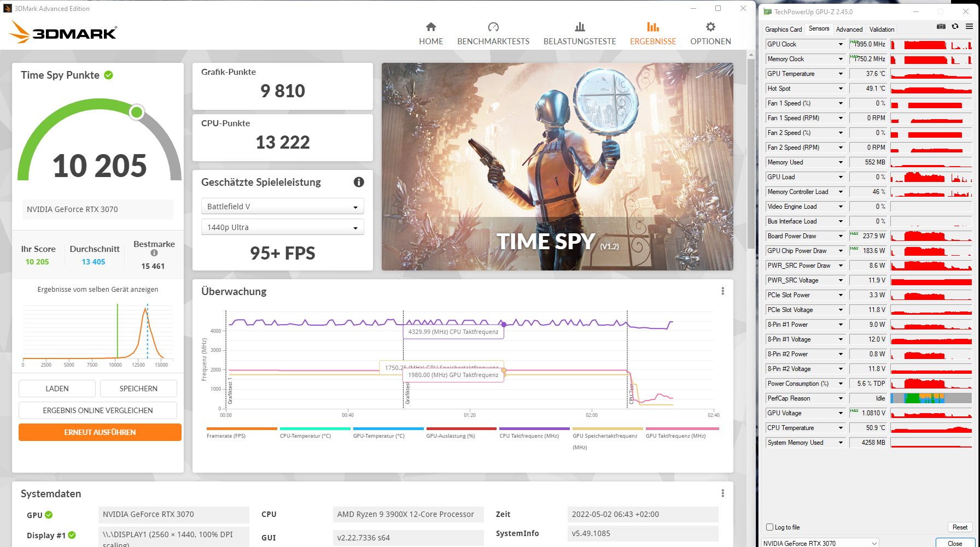Click info icon under Bestmarke

coord(154,253)
